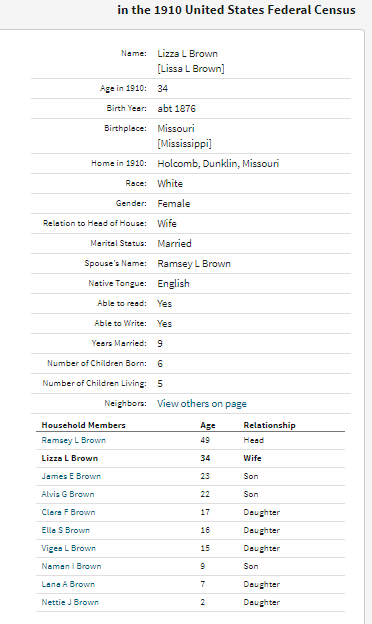The height and width of the screenshot is (624, 372).
Task: Open James E Brown's record
Action: click(71, 476)
